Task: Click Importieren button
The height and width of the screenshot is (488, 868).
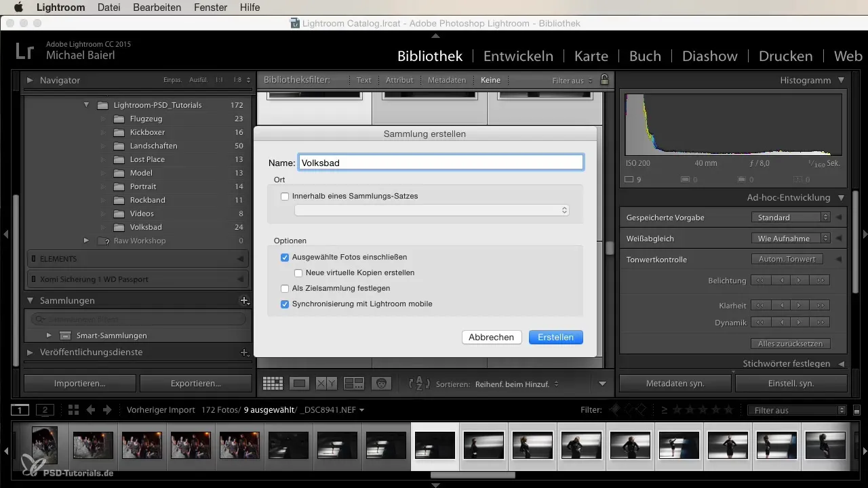Action: click(x=80, y=383)
